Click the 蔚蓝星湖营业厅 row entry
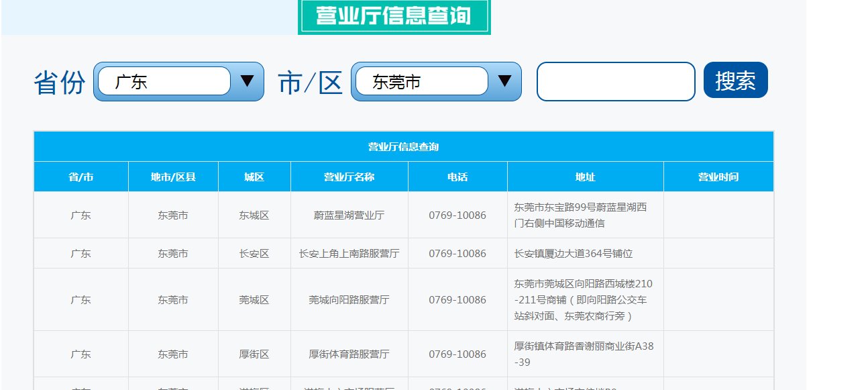This screenshot has height=390, width=868. pyautogui.click(x=348, y=214)
